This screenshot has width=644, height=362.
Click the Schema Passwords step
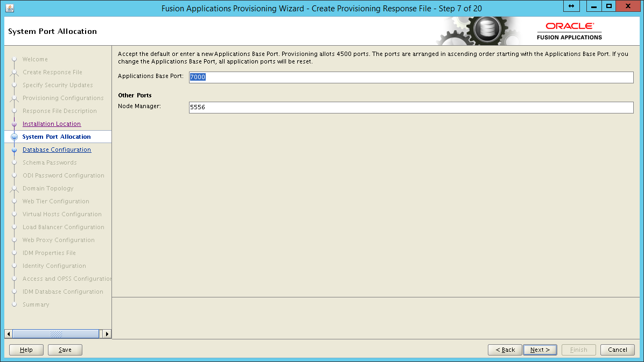pyautogui.click(x=50, y=162)
